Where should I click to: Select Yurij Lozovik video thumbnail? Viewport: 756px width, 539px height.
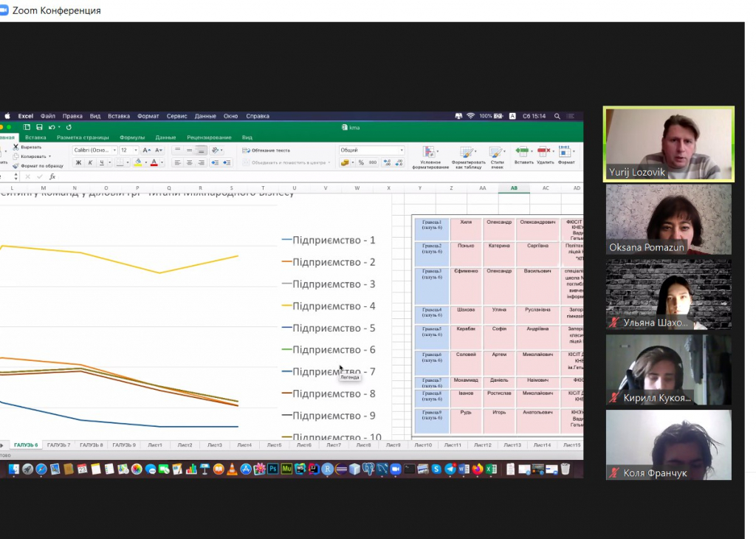[x=669, y=144]
